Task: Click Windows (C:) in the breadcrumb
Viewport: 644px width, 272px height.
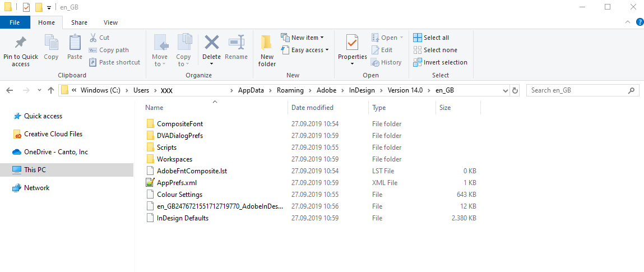Action: coord(101,90)
